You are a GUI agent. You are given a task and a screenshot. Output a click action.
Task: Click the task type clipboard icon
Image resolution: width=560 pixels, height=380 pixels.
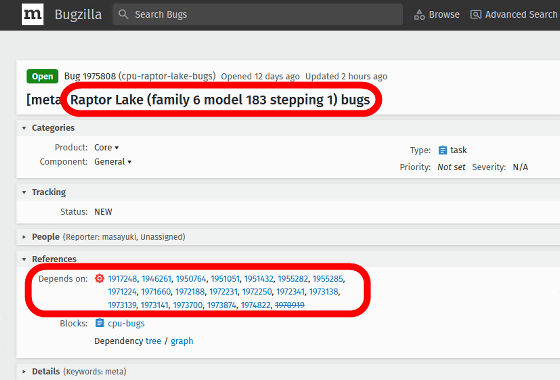click(x=442, y=150)
